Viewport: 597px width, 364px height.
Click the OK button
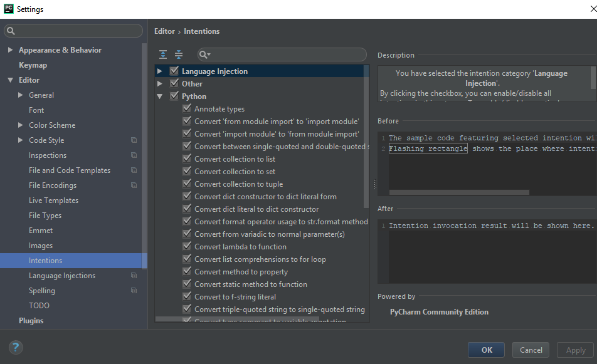(486, 350)
